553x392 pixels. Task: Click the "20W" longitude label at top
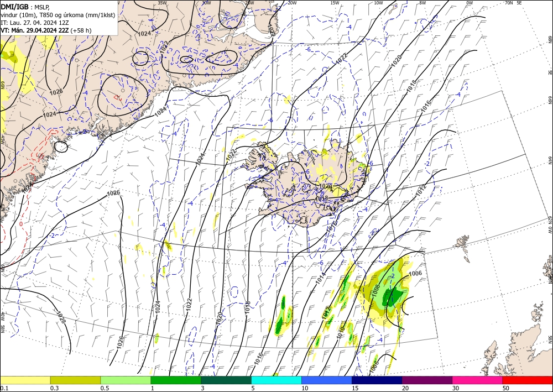(x=292, y=3)
